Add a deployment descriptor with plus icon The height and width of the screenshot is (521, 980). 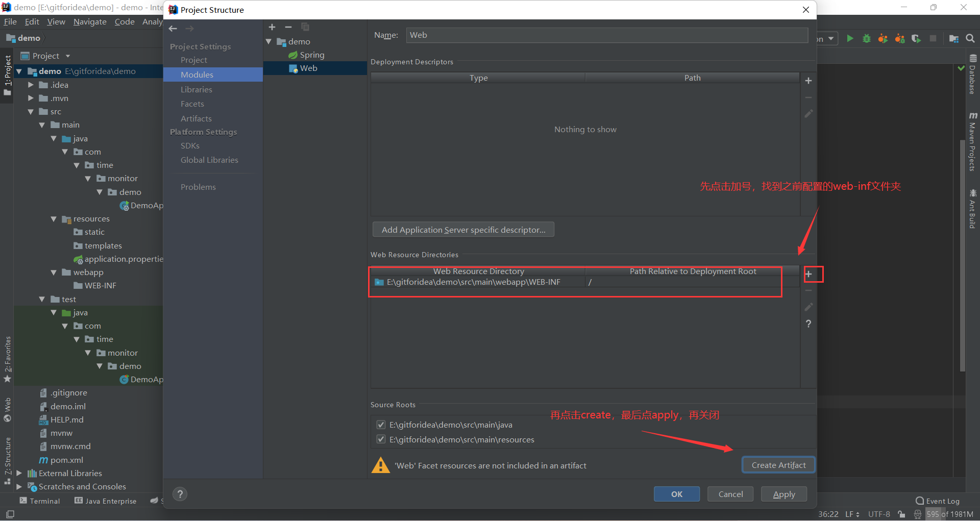click(x=808, y=81)
